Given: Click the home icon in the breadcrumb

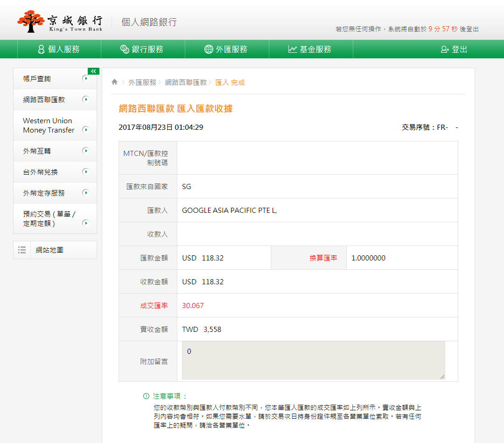Looking at the screenshot, I should [x=114, y=81].
